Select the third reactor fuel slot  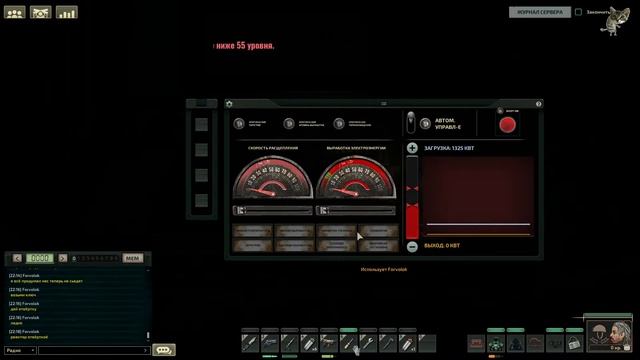[201, 175]
